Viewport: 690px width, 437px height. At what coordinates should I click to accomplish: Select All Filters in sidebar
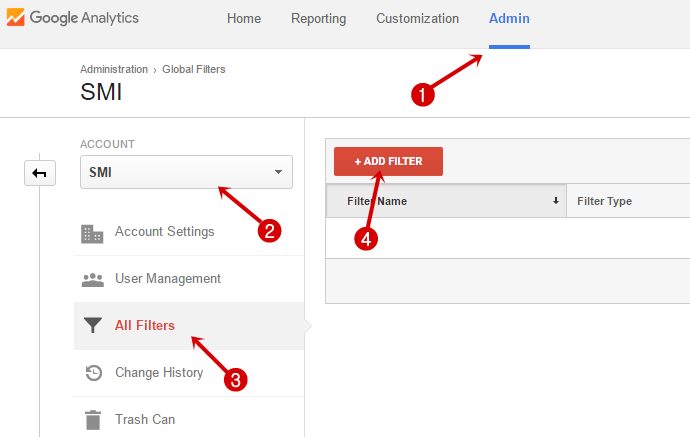pos(145,325)
